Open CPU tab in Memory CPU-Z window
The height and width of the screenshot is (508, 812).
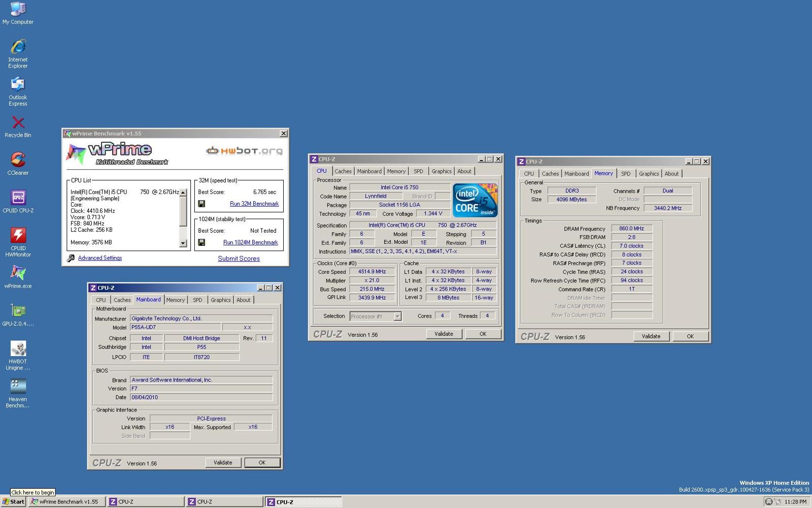coord(529,174)
